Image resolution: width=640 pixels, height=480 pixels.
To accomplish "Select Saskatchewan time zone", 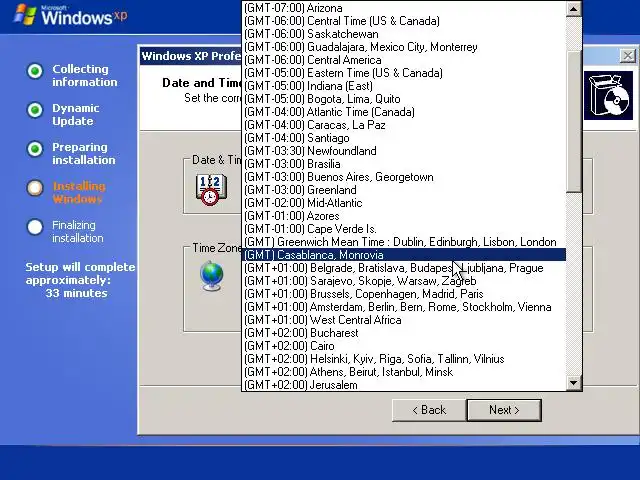I will pyautogui.click(x=404, y=34).
